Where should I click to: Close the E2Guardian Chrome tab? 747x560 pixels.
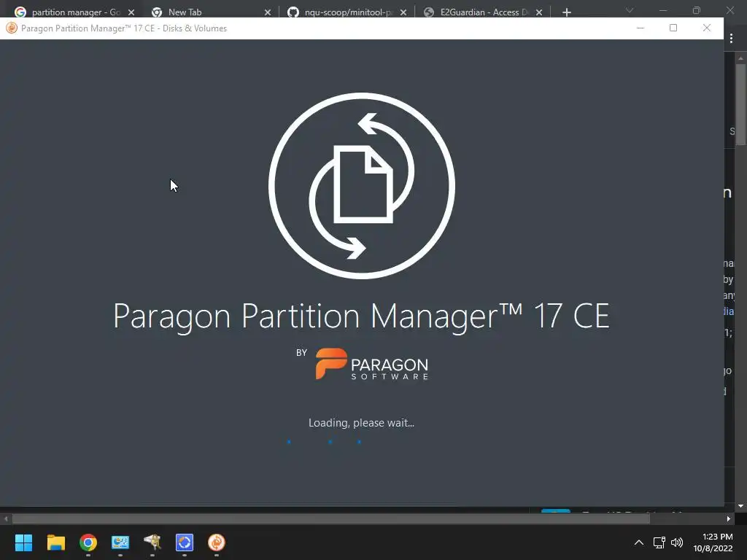(x=539, y=12)
